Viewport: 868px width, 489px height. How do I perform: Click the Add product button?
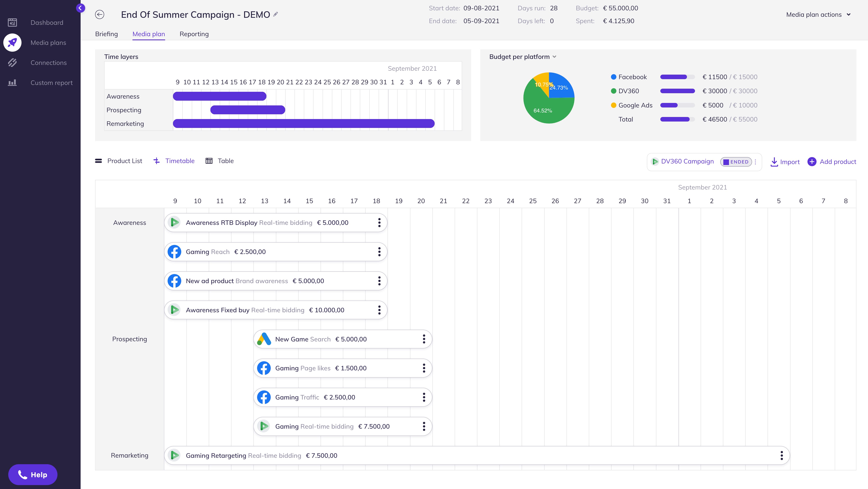(832, 162)
